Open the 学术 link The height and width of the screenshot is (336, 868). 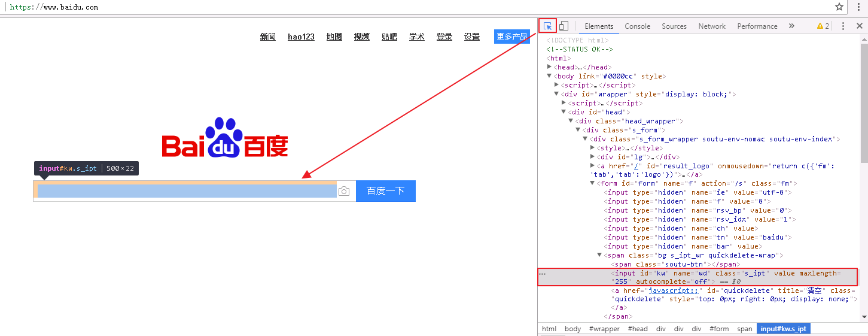click(417, 37)
